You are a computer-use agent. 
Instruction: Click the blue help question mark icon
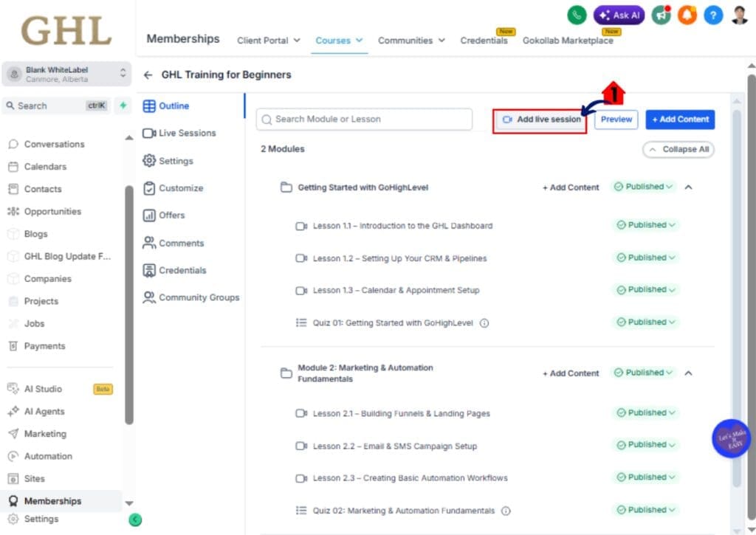(713, 15)
